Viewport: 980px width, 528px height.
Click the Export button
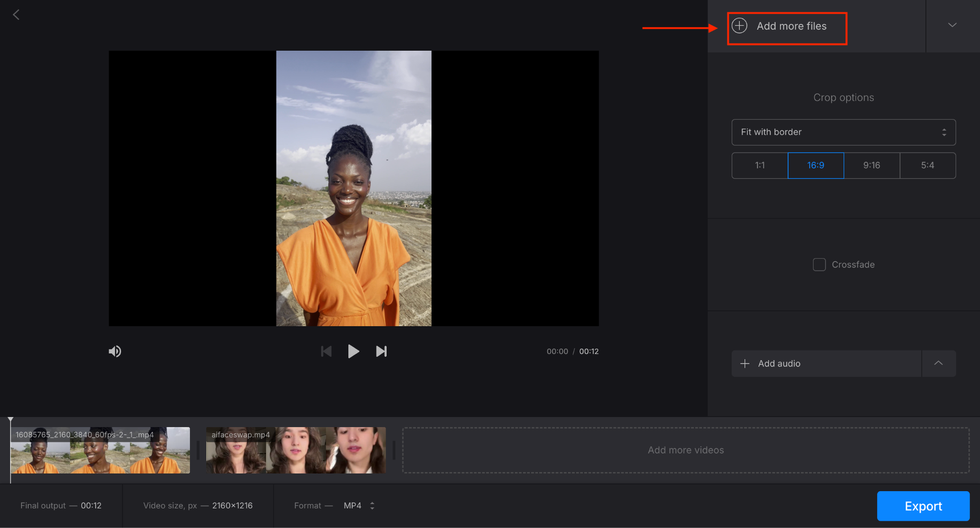click(923, 506)
